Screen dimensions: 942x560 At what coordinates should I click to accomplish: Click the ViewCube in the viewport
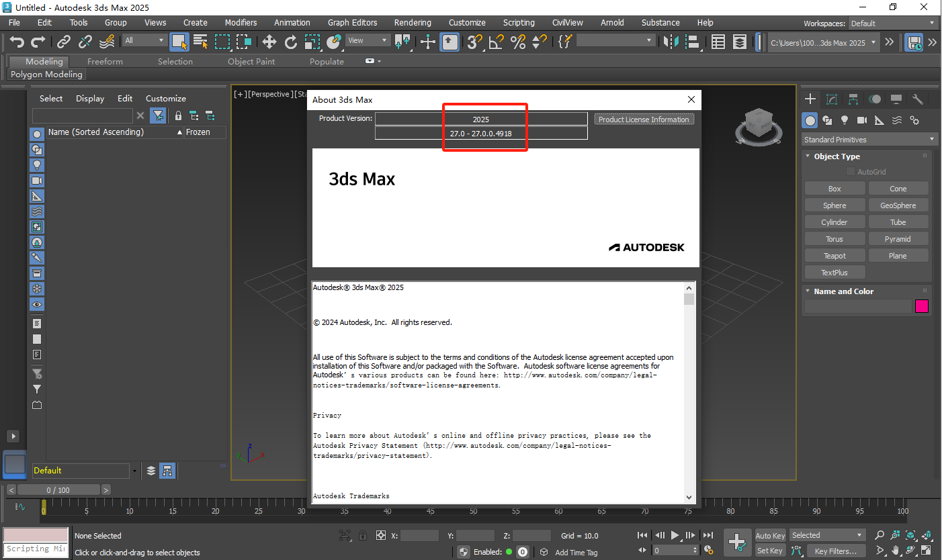pyautogui.click(x=758, y=126)
